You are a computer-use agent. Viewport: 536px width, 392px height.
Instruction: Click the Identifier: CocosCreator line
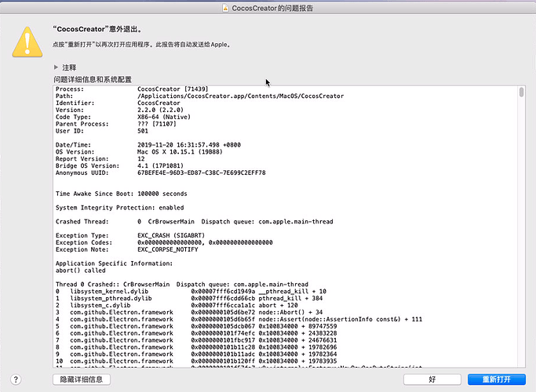pyautogui.click(x=118, y=103)
